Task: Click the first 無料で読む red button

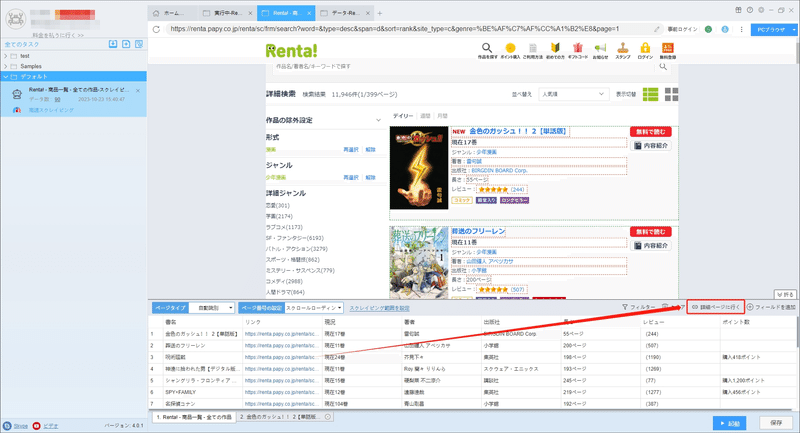Action: (x=651, y=132)
